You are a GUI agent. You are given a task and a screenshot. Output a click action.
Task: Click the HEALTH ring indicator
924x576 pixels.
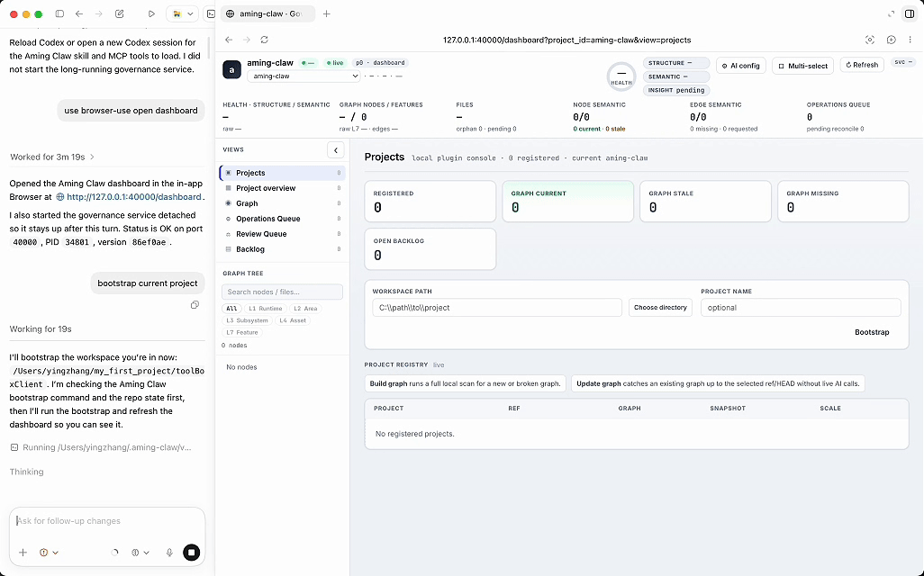pyautogui.click(x=621, y=76)
